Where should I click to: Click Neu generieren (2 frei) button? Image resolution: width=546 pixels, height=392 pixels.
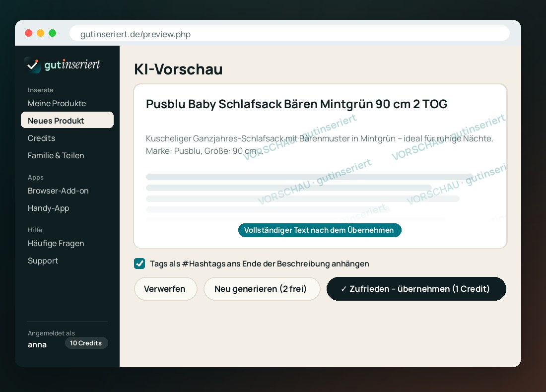262,289
